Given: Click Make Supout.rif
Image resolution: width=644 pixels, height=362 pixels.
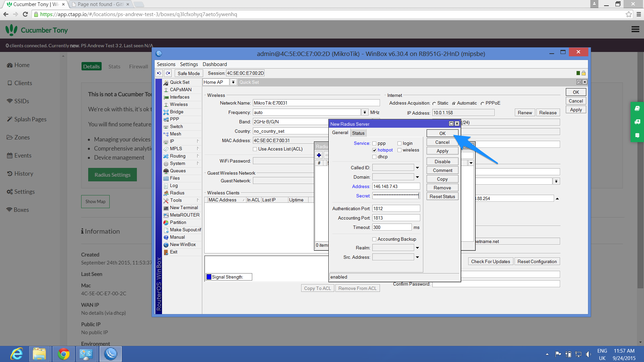Looking at the screenshot, I should click(185, 230).
